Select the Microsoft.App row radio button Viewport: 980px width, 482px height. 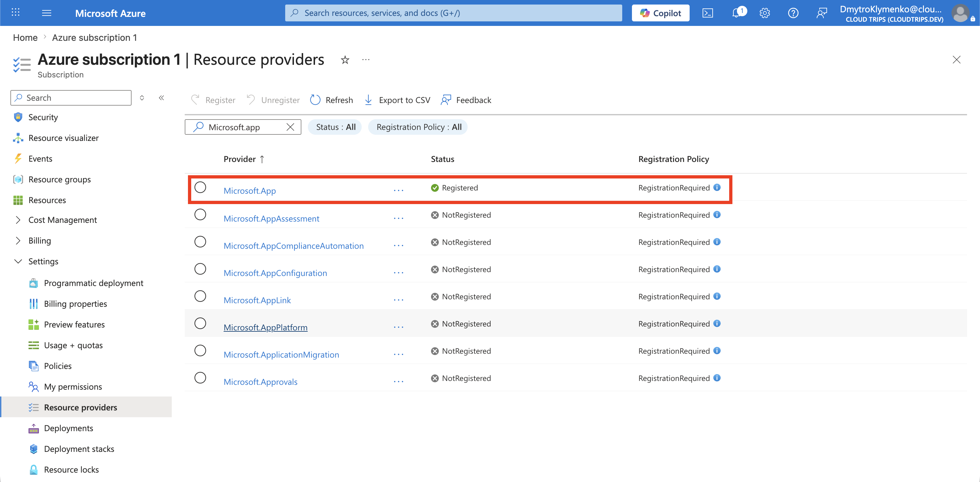(x=200, y=188)
